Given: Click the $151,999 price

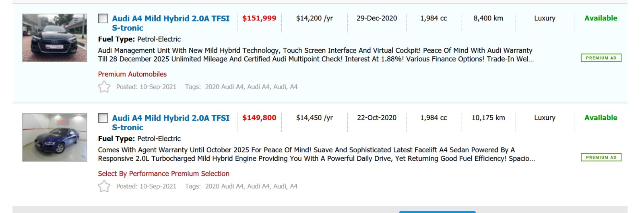Looking at the screenshot, I should pyautogui.click(x=259, y=18).
